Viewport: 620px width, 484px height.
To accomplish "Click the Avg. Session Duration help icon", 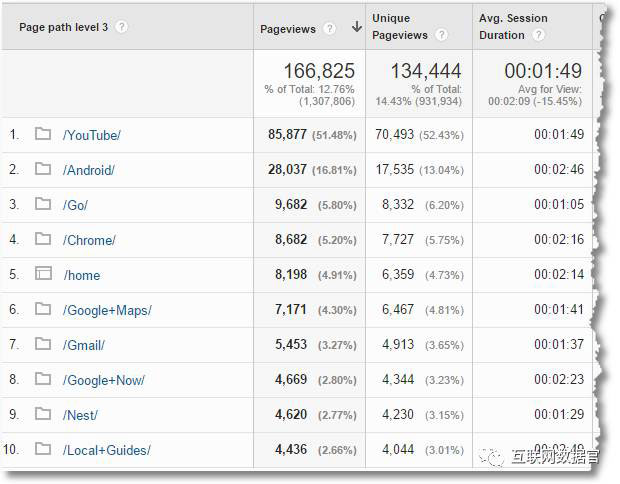I will click(539, 35).
